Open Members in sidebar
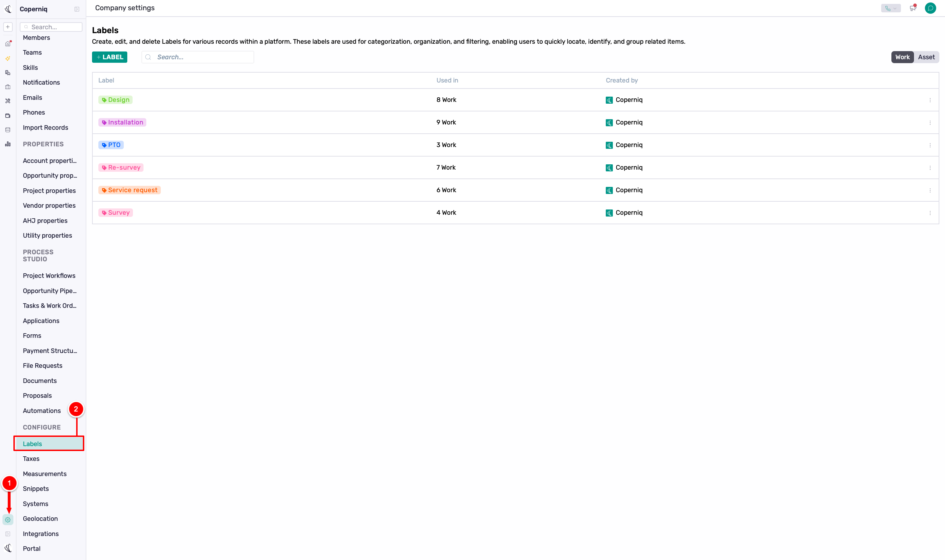 pos(37,38)
